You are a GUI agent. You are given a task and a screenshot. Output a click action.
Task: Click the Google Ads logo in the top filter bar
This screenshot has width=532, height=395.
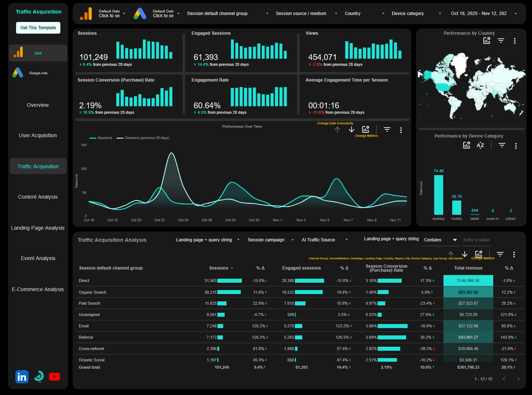[x=140, y=14]
